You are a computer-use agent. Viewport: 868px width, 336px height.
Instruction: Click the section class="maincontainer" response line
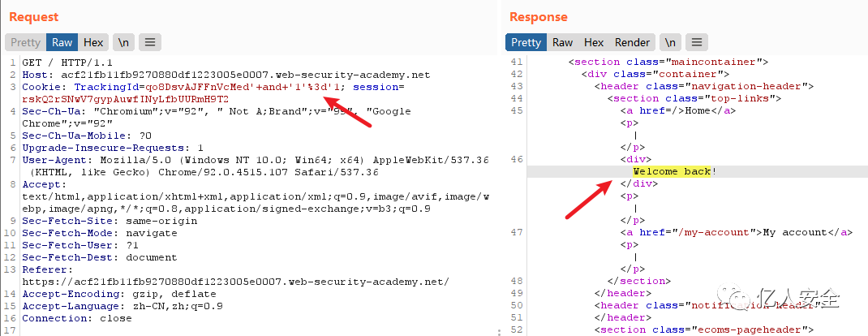[x=668, y=62]
